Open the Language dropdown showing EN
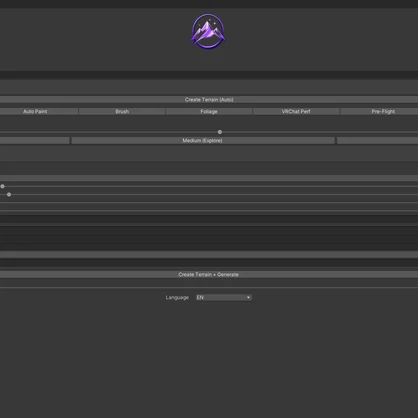The height and width of the screenshot is (418, 418). 224,297
